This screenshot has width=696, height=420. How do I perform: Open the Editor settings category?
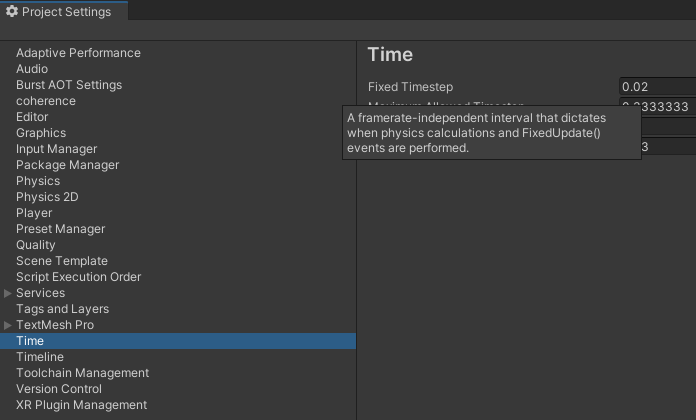click(x=32, y=117)
